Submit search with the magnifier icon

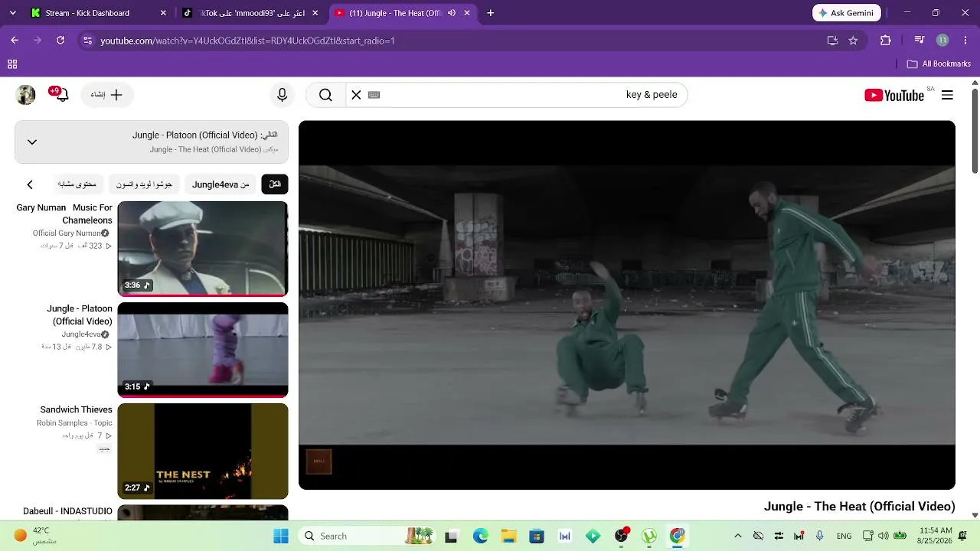(x=325, y=95)
